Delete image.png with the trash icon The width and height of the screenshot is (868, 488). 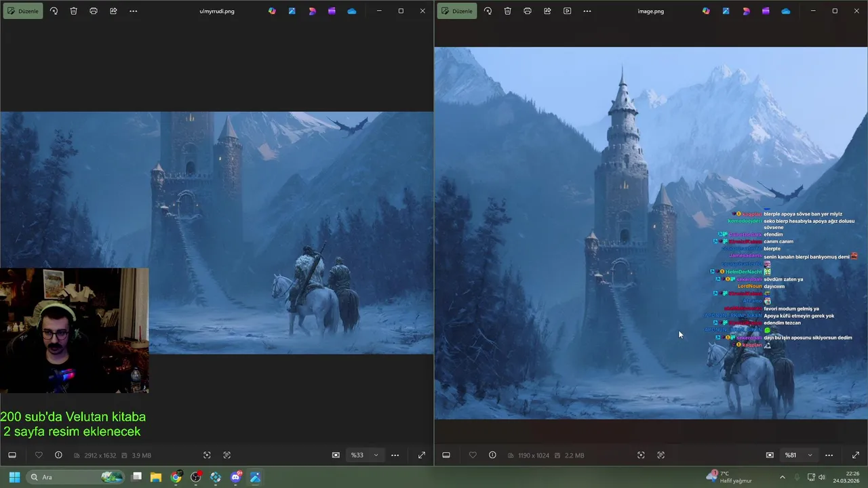point(507,11)
